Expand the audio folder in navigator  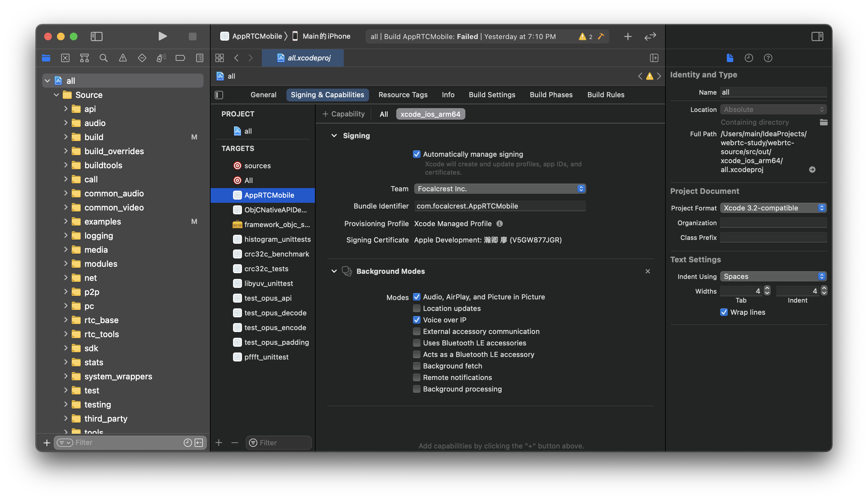(x=66, y=123)
